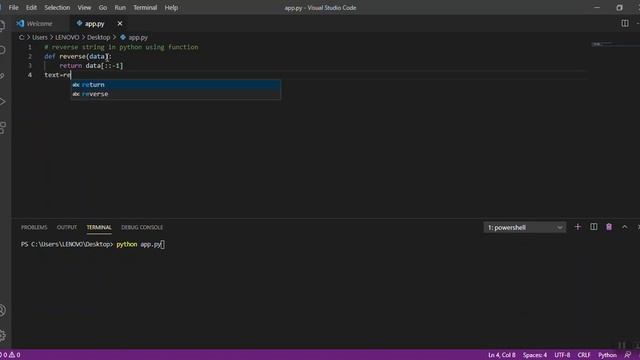640x360 pixels.
Task: Open the terminal selector '1: powershell' dropdown
Action: point(524,227)
